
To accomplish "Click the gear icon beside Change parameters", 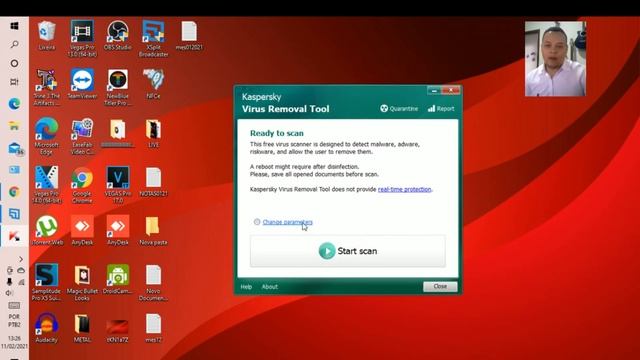I will [x=257, y=222].
